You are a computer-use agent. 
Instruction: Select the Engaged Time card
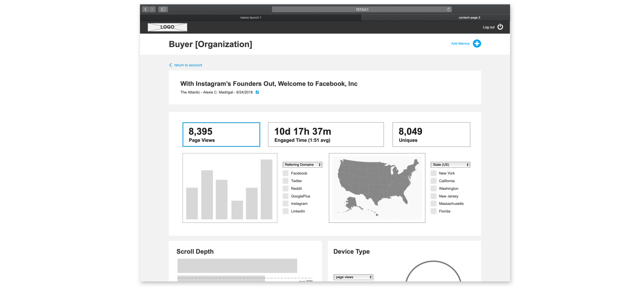click(326, 135)
